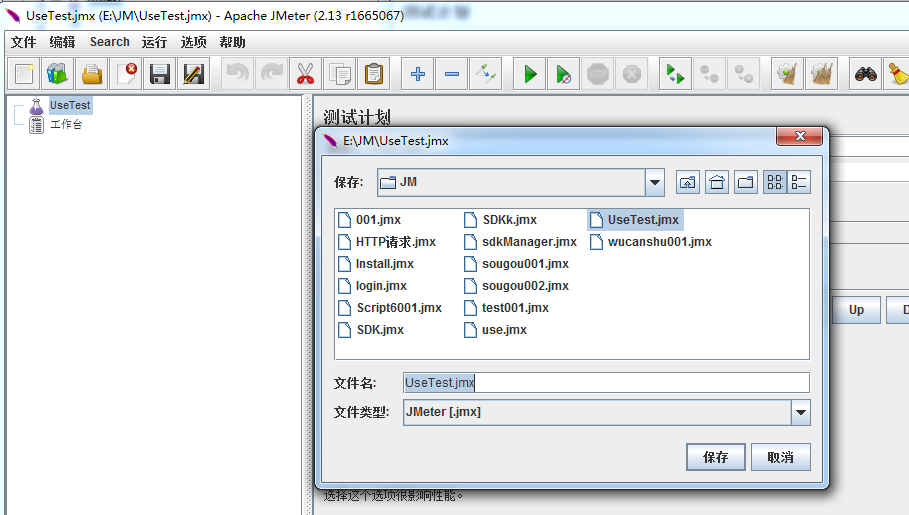Click the Remote start all icon
909x515 pixels.
pos(675,74)
